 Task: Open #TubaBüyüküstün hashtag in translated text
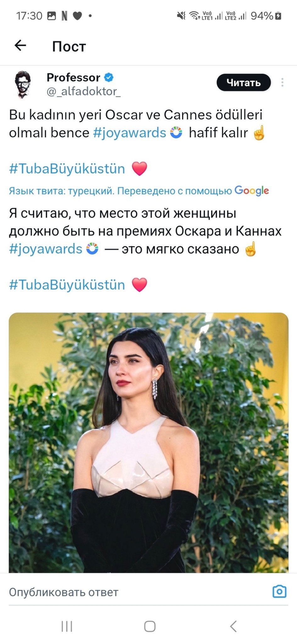67,285
